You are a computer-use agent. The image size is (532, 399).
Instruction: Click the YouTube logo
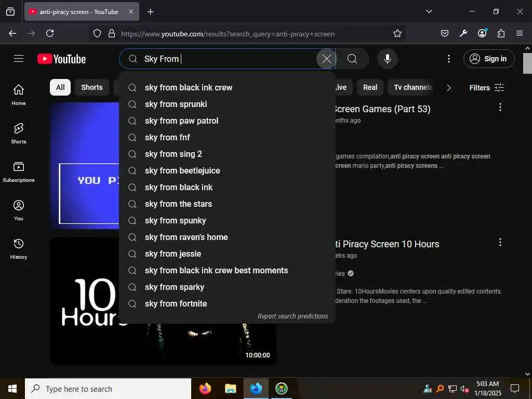point(61,59)
